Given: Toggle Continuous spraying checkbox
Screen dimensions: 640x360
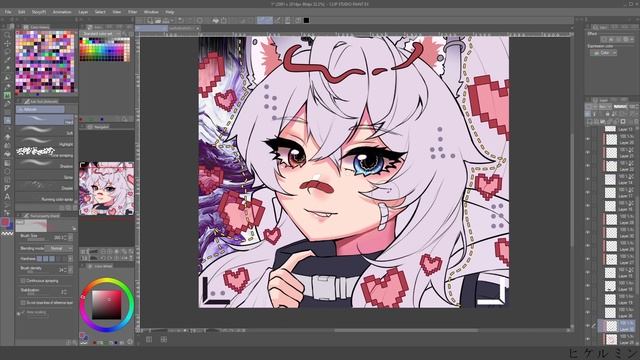Looking at the screenshot, I should [x=22, y=281].
